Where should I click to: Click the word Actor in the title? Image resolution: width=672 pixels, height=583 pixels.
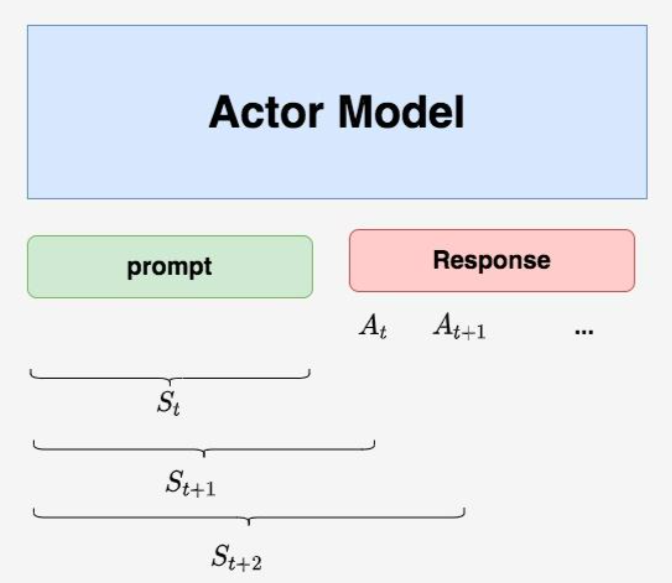266,113
